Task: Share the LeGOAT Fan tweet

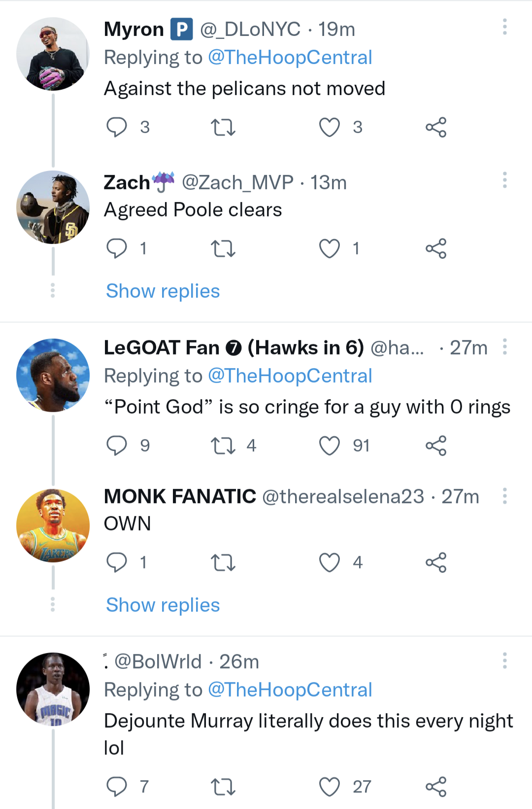Action: tap(436, 446)
